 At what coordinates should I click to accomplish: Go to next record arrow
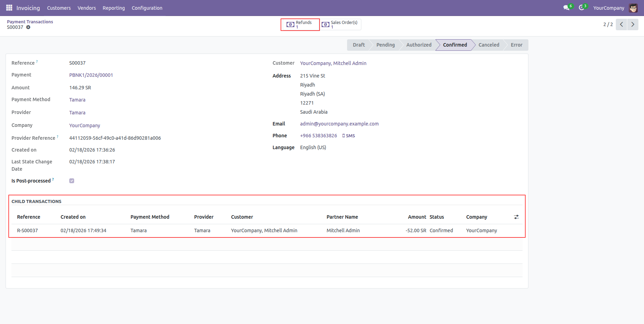click(x=633, y=24)
